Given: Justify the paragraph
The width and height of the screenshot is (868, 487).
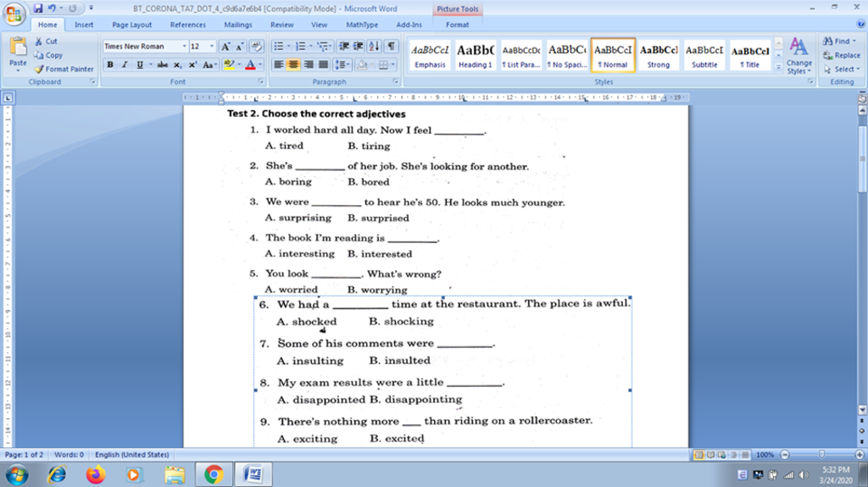Looking at the screenshot, I should (x=323, y=64).
